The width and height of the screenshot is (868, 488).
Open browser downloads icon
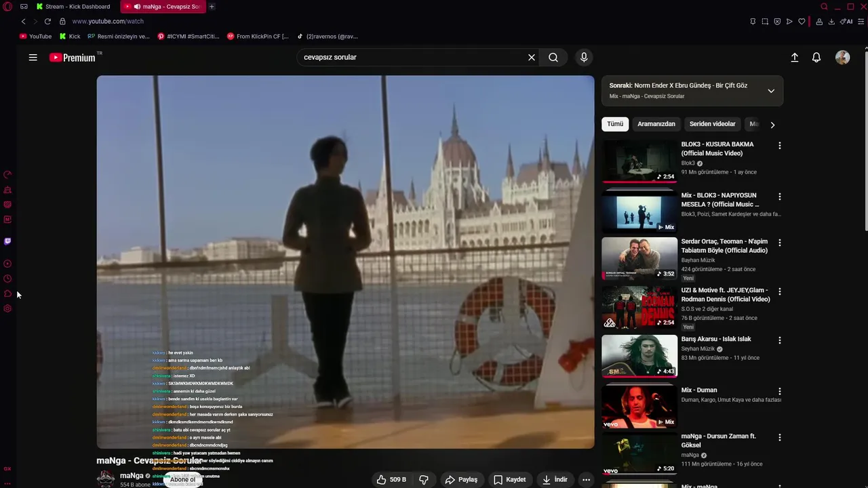(x=831, y=21)
